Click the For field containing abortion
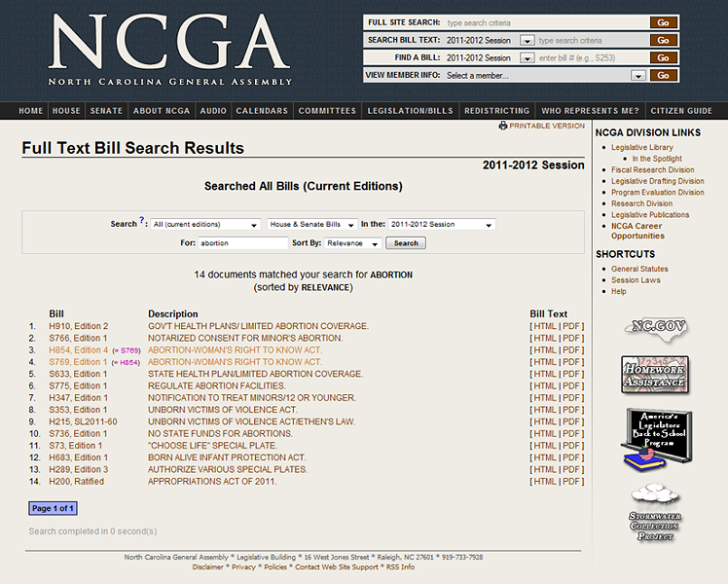Viewport: 728px width, 584px height. click(x=243, y=243)
